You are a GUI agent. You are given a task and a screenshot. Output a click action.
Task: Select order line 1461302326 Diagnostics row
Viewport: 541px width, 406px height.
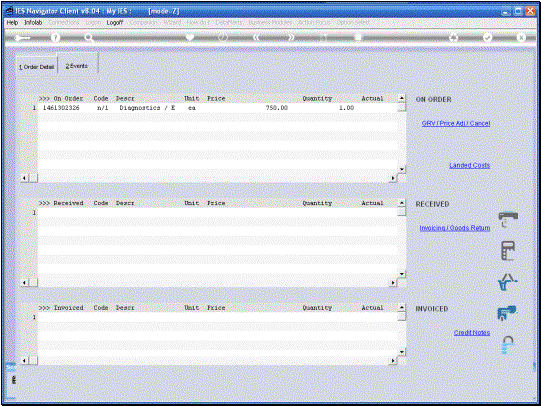(217, 108)
